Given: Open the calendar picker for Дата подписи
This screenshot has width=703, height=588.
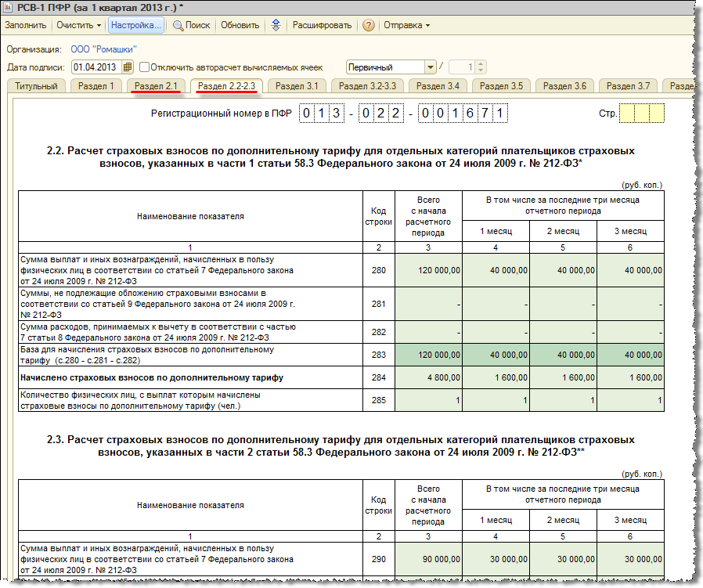Looking at the screenshot, I should click(128, 67).
